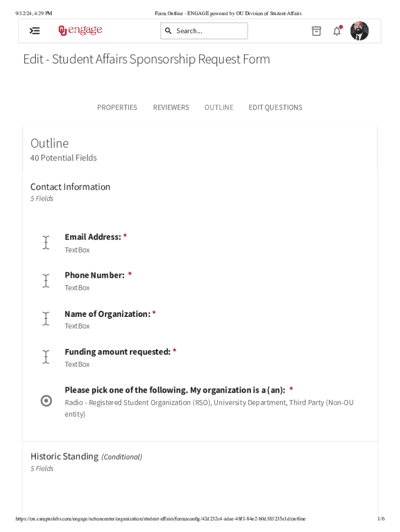Open the Email Address field entry

(x=93, y=237)
